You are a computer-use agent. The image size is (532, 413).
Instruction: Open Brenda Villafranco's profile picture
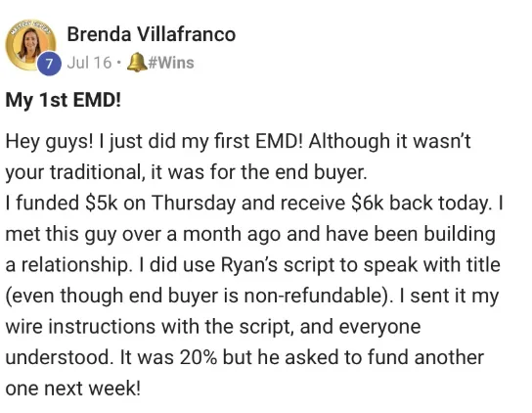30,44
